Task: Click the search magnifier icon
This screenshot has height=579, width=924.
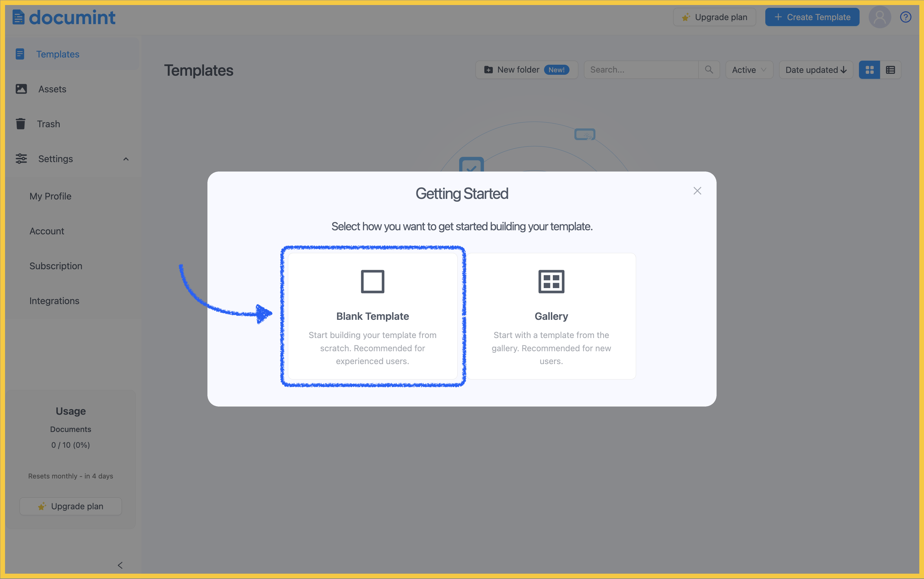Action: coord(709,70)
